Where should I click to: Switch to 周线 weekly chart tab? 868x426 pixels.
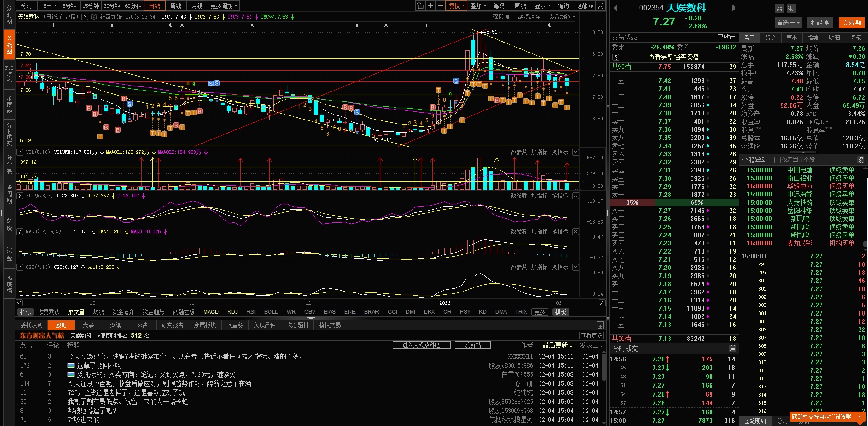176,6
